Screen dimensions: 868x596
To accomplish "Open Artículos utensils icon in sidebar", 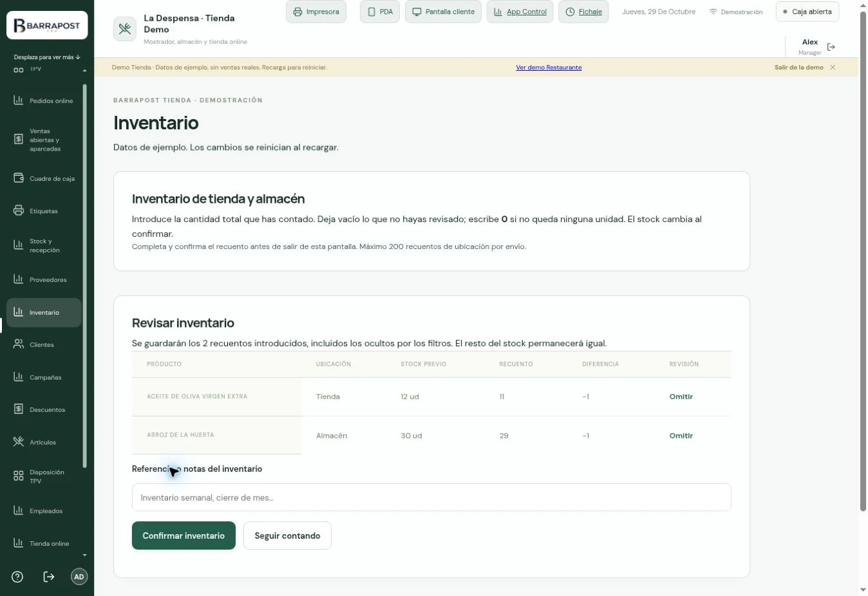I will [x=19, y=442].
